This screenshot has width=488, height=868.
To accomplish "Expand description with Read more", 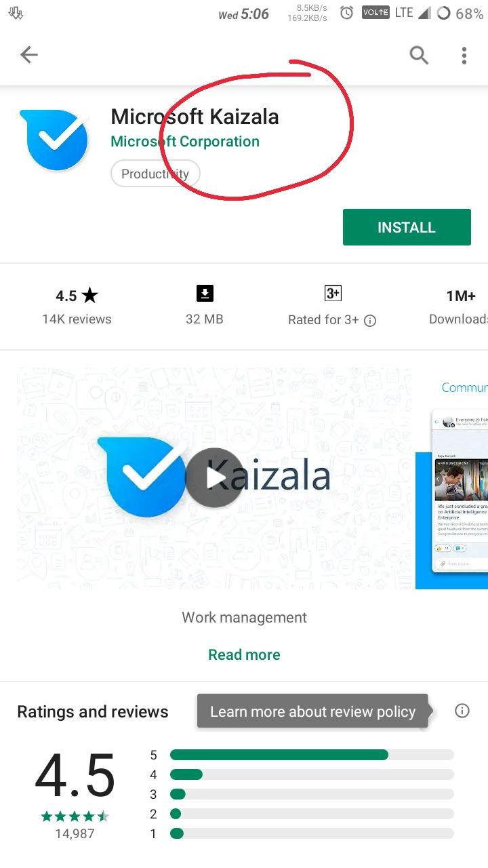I will tap(244, 654).
